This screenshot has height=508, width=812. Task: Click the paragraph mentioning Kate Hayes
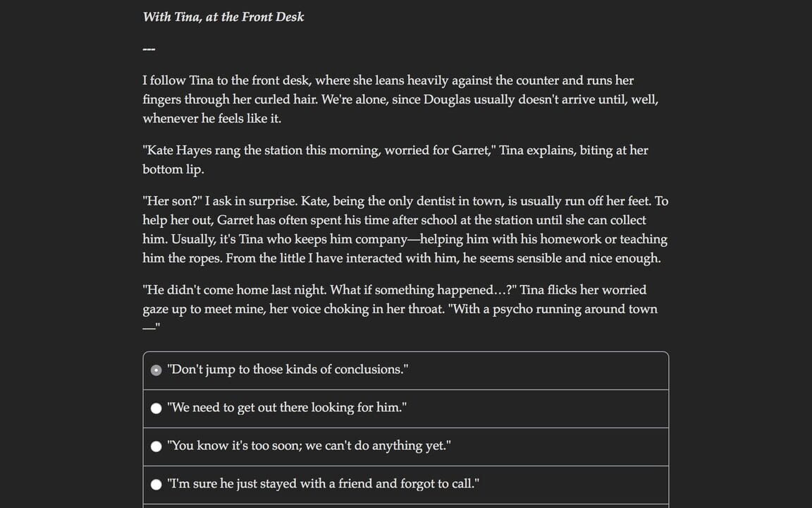(395, 159)
